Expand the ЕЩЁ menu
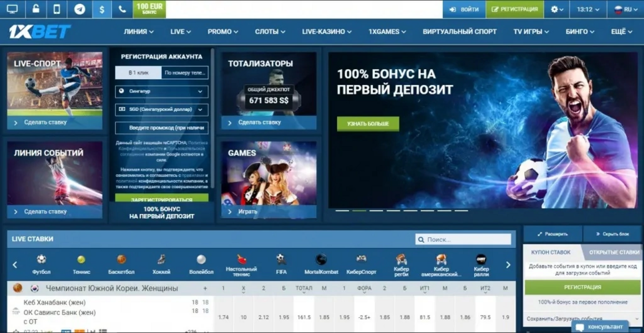The height and width of the screenshot is (333, 644). click(622, 32)
